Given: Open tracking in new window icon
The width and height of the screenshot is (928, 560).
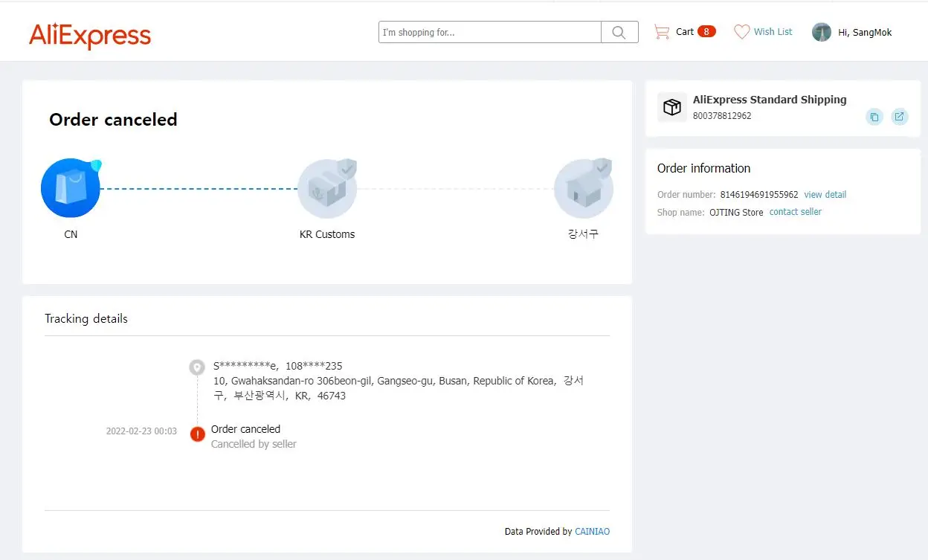Looking at the screenshot, I should (900, 117).
